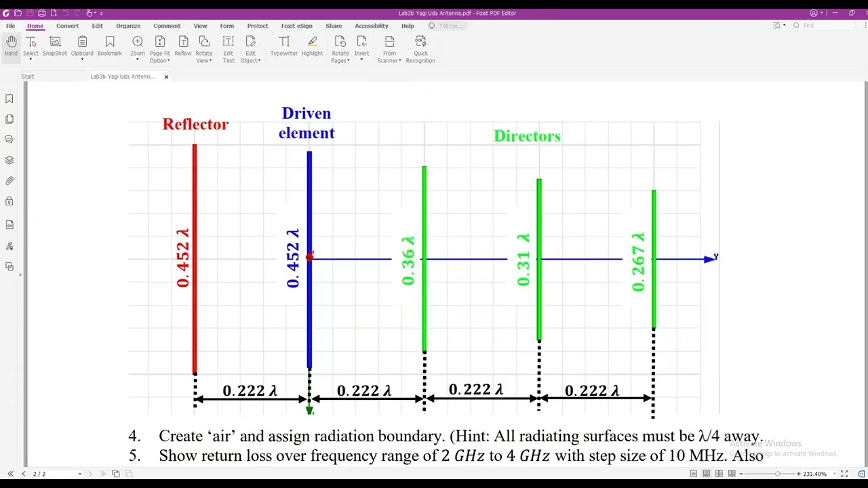Click the Find search field
The image size is (868, 488).
pyautogui.click(x=824, y=26)
